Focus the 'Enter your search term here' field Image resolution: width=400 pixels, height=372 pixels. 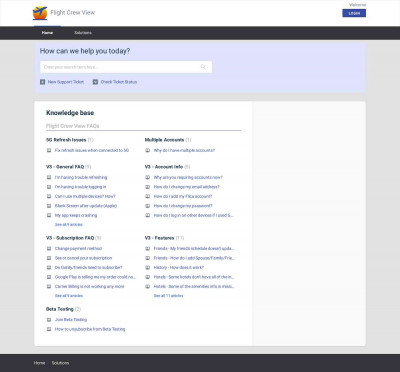[126, 67]
